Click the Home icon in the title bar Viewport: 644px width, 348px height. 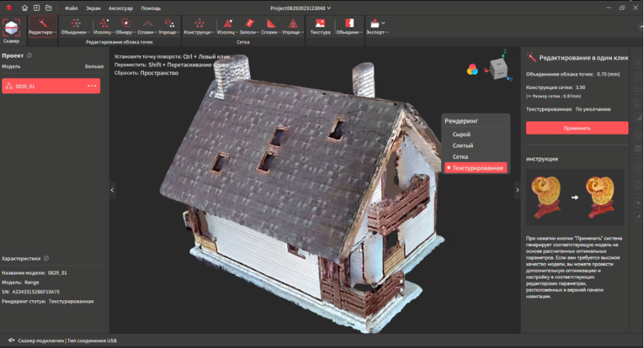point(25,7)
